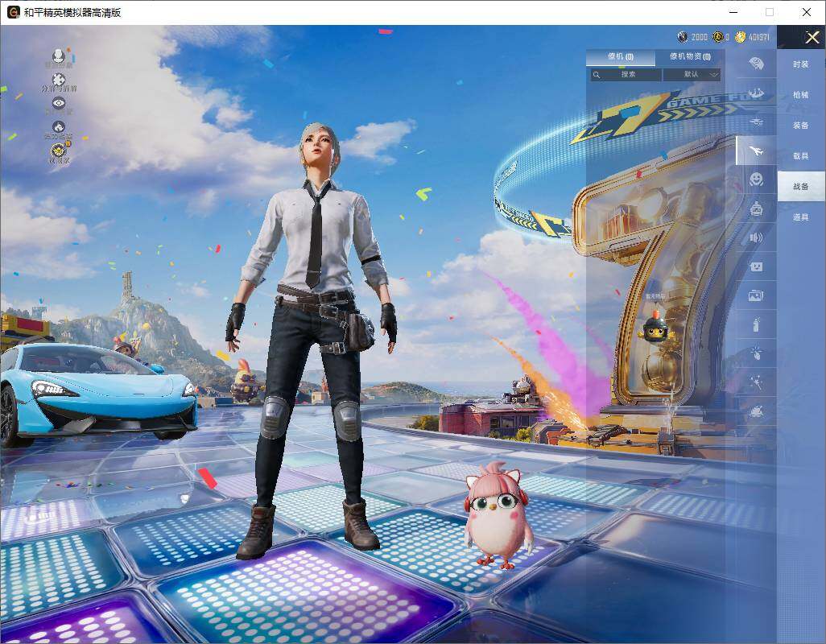
Task: Toggle the eye visibility icon on left
Action: pos(59,103)
